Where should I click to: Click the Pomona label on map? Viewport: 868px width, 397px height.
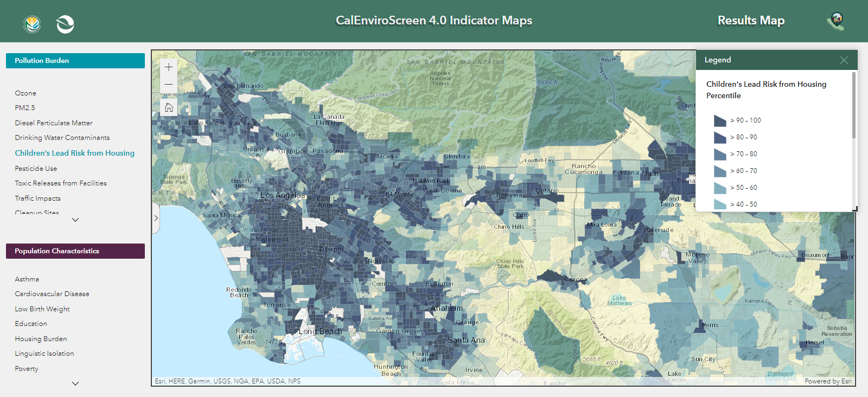coord(509,195)
